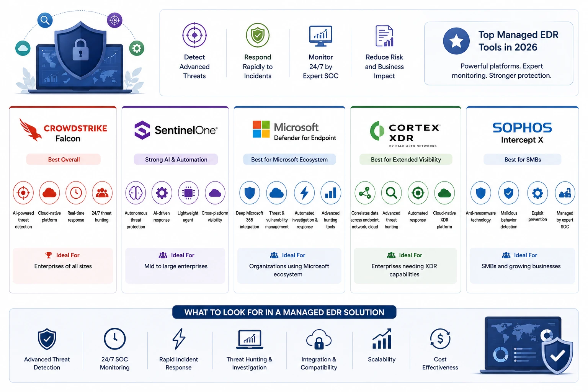The width and height of the screenshot is (588, 392).
Task: Click the 'Mid to large enterprises' text
Action: pyautogui.click(x=176, y=266)
